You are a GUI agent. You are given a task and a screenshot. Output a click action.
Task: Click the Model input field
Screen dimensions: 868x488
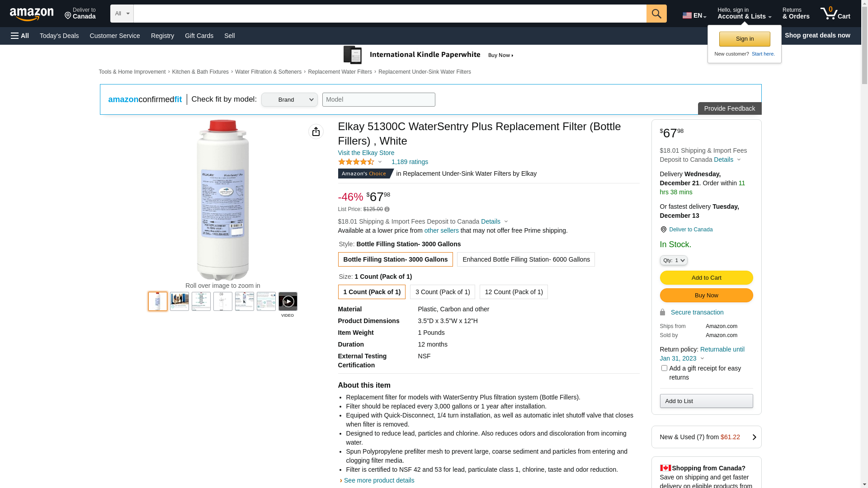tap(379, 100)
